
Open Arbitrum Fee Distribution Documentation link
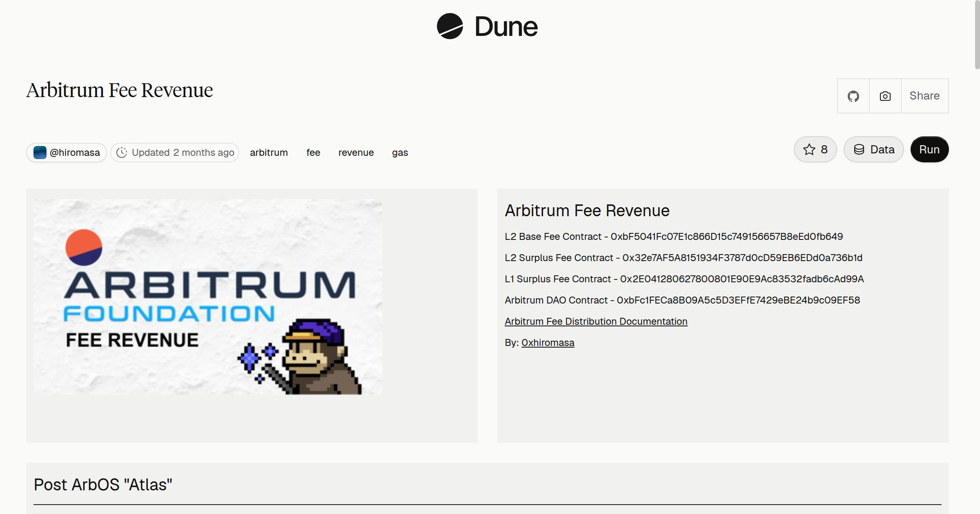596,321
